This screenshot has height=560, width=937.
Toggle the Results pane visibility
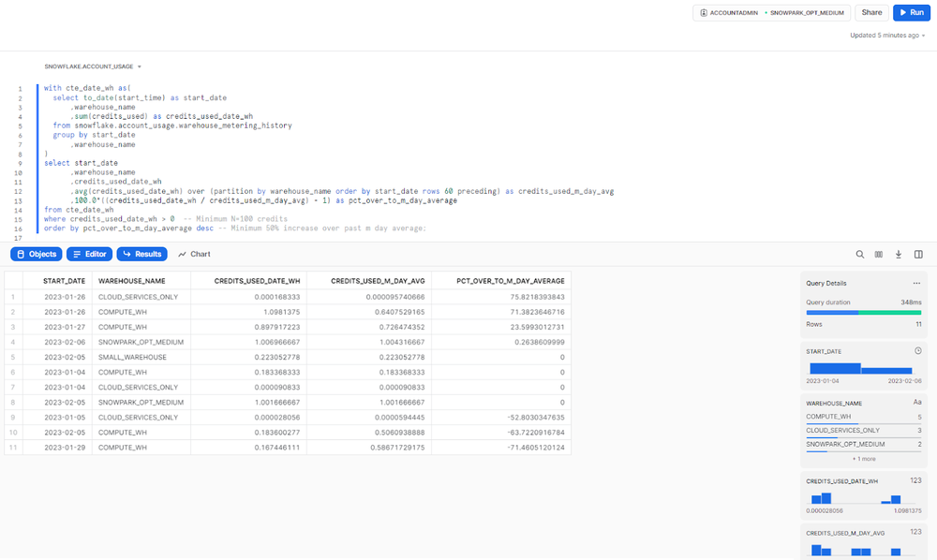pyautogui.click(x=142, y=254)
